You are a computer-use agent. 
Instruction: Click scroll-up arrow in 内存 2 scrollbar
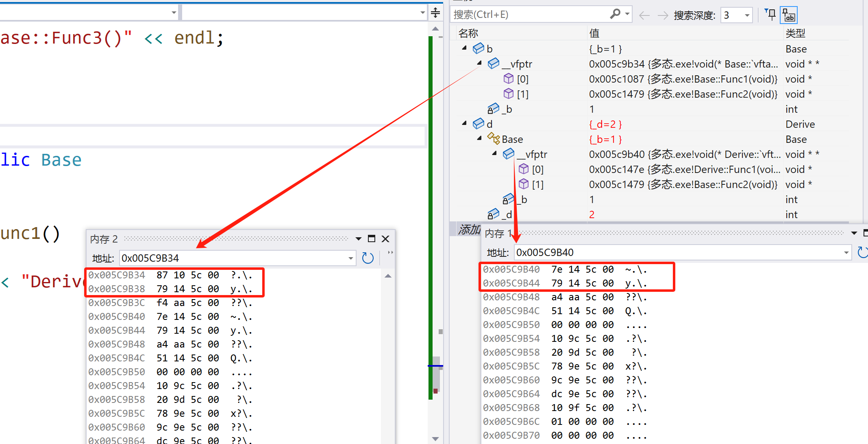388,276
